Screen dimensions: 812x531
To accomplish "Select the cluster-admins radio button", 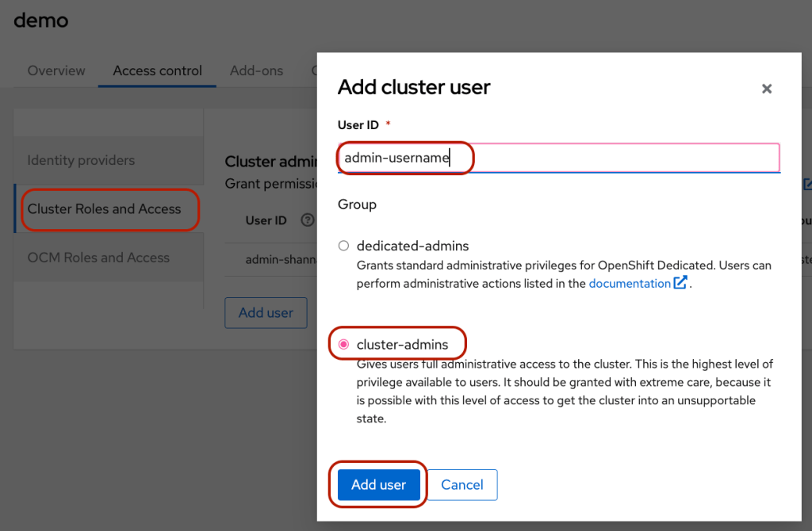I will tap(343, 345).
